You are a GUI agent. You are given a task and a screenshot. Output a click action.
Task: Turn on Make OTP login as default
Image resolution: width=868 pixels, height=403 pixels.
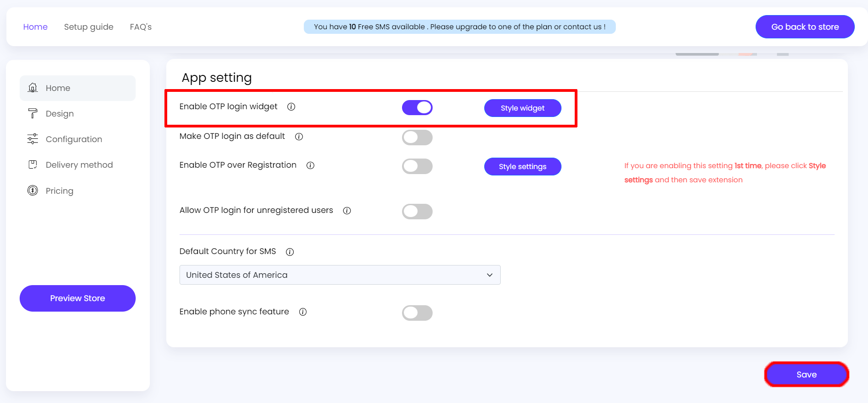click(x=417, y=138)
